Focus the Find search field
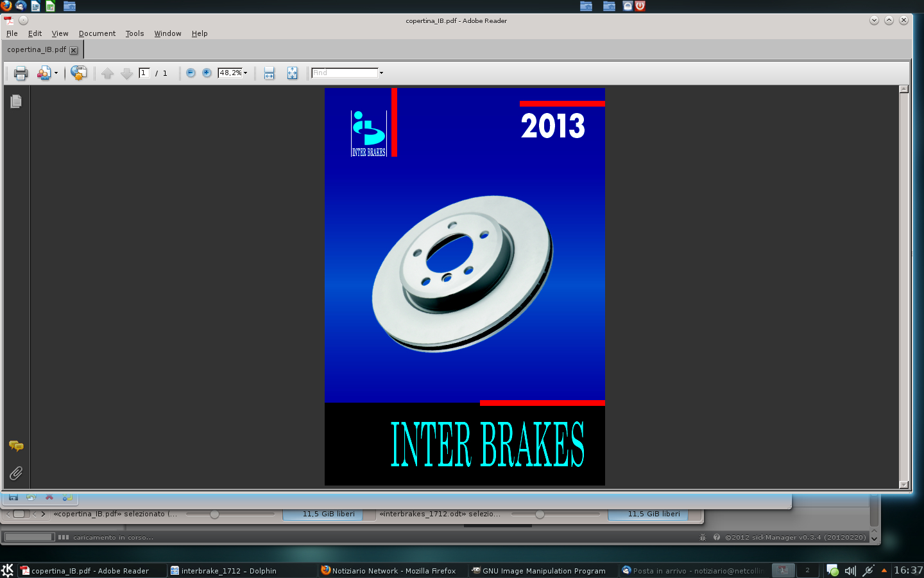The height and width of the screenshot is (578, 924). tap(345, 73)
